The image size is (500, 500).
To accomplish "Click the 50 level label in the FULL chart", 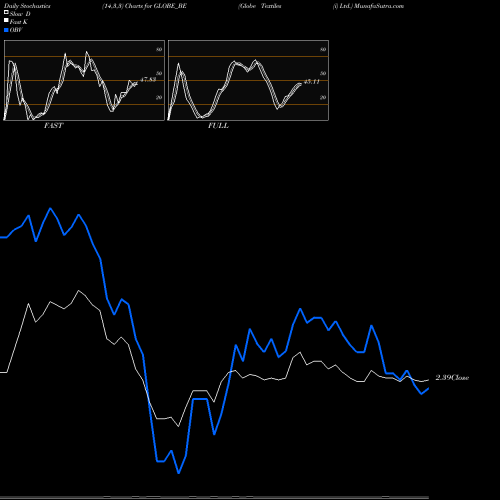I will click(323, 73).
